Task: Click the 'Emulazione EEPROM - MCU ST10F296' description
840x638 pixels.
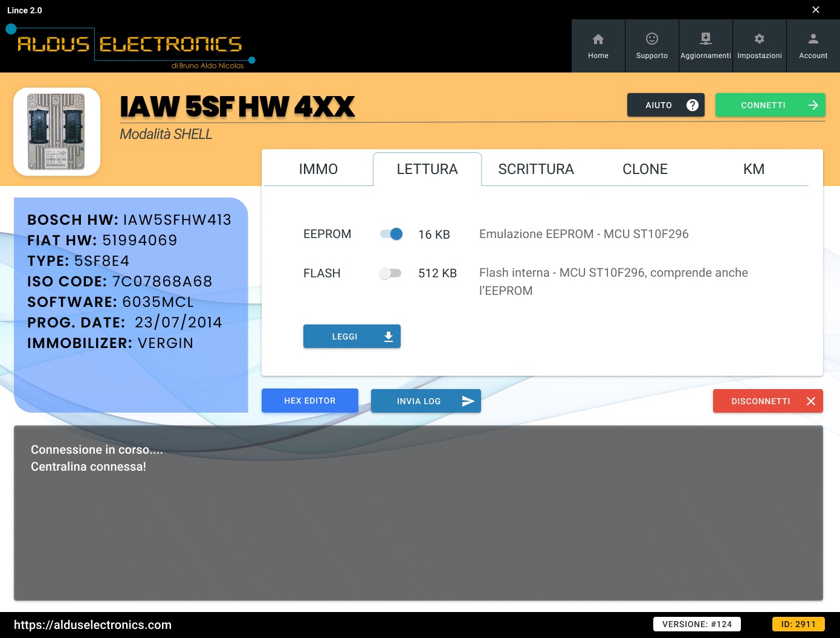Action: coord(584,234)
